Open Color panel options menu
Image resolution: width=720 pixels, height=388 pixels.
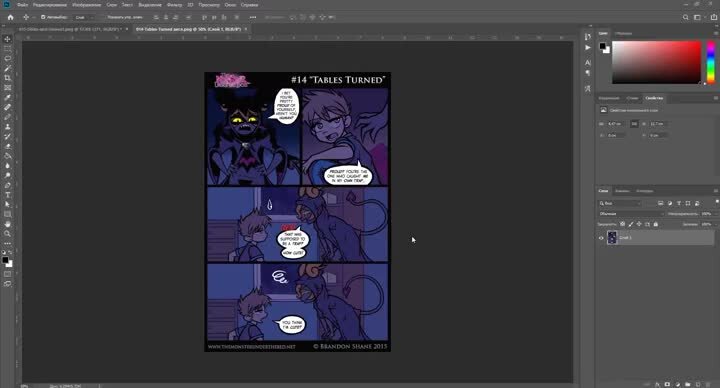point(715,34)
